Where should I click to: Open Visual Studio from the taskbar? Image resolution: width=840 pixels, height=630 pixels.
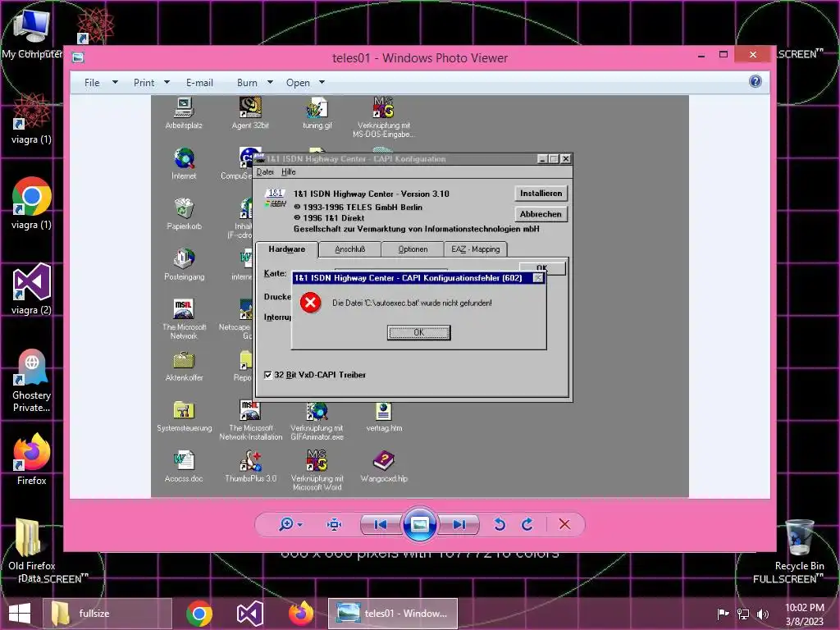[x=249, y=614]
